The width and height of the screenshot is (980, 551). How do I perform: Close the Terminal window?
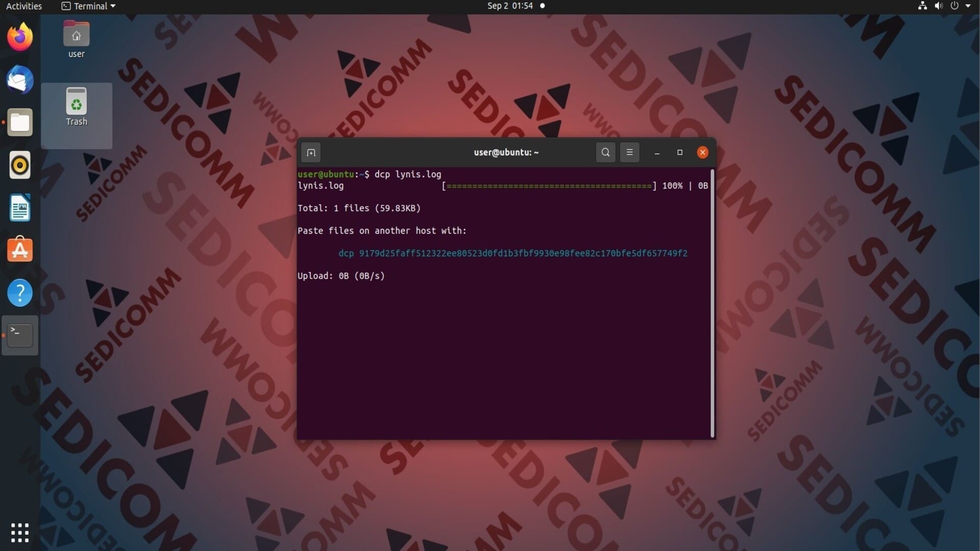point(702,152)
